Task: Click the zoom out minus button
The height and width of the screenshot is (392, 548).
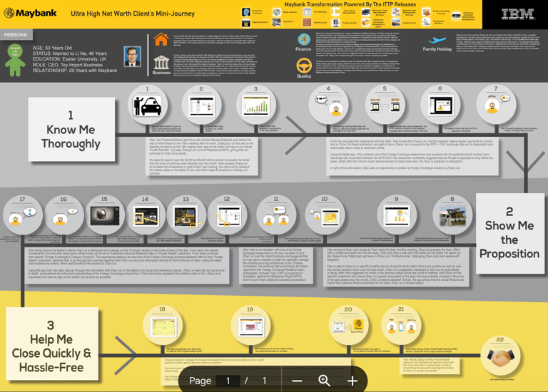Action: 297,381
